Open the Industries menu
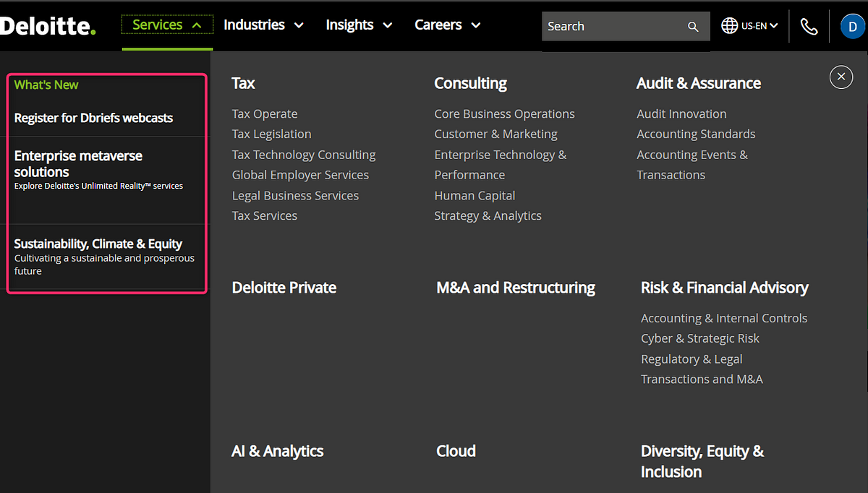Screen dimensions: 868x493 pos(263,25)
